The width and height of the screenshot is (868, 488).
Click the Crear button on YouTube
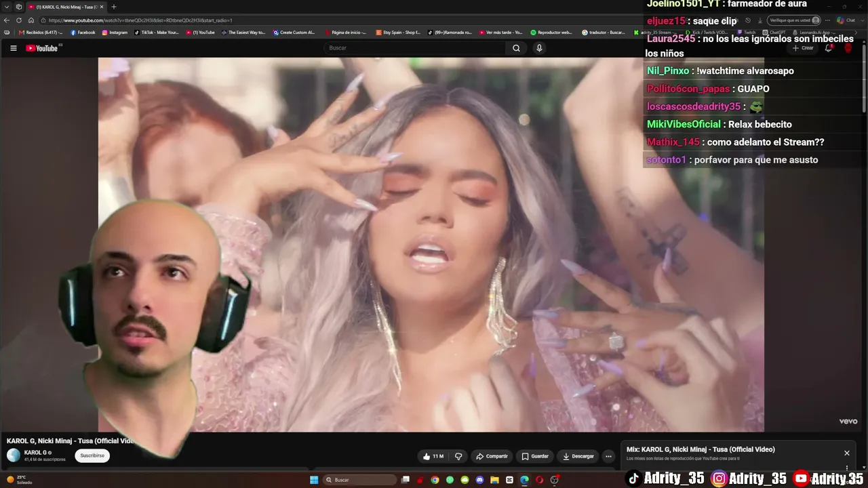pyautogui.click(x=803, y=48)
